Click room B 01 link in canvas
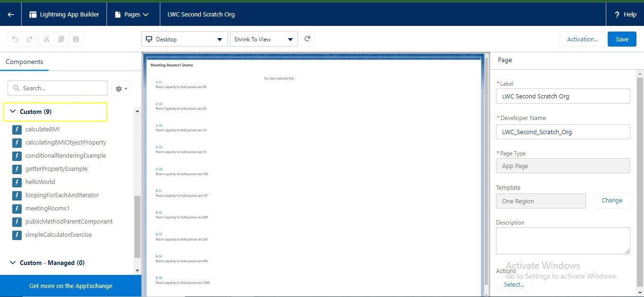This screenshot has height=297, width=644. (159, 191)
